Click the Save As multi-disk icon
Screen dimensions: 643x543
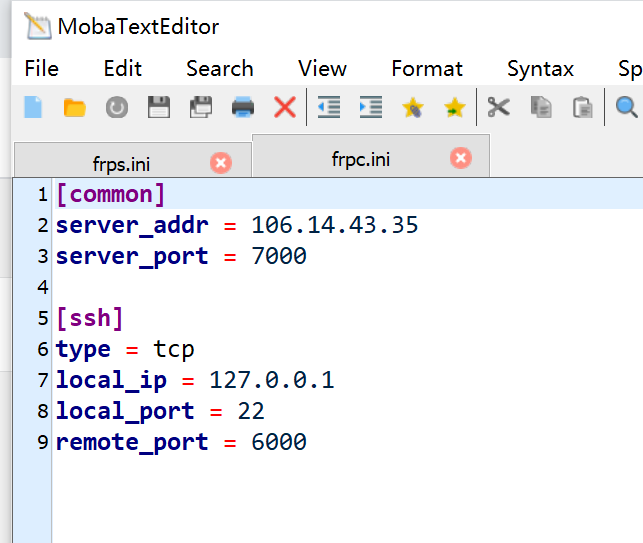click(201, 107)
